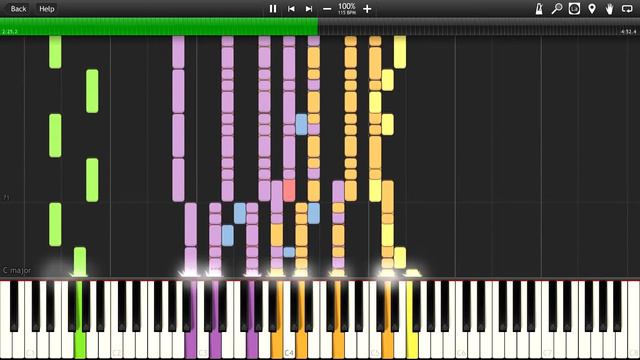Click the square circle icon beside the magnifier
Viewport: 640px width, 360px height.
tap(574, 9)
